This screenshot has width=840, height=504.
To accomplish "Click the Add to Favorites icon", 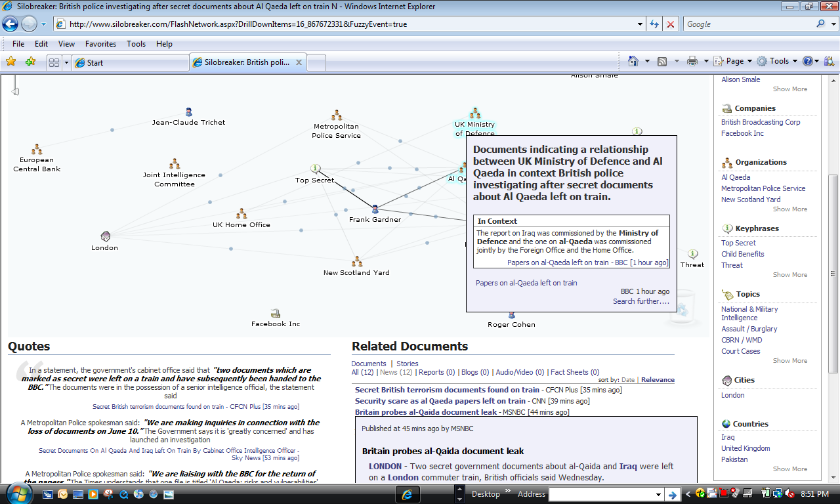I will (30, 62).
